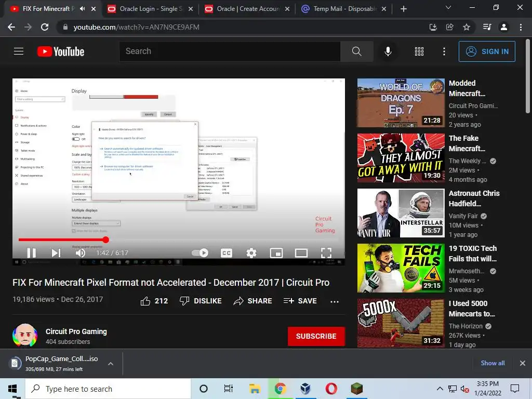Image resolution: width=532 pixels, height=399 pixels.
Task: Open File Explorer from the taskbar
Action: click(255, 389)
